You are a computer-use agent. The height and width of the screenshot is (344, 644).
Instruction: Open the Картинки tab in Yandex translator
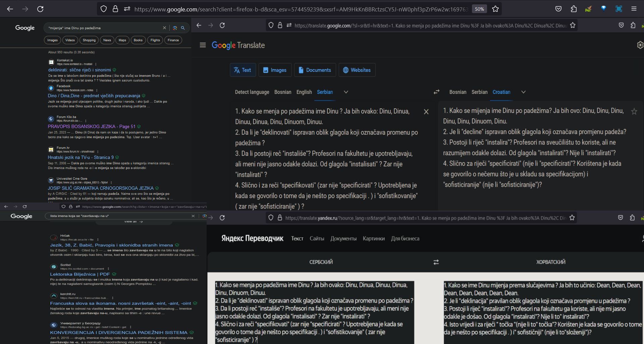(374, 238)
